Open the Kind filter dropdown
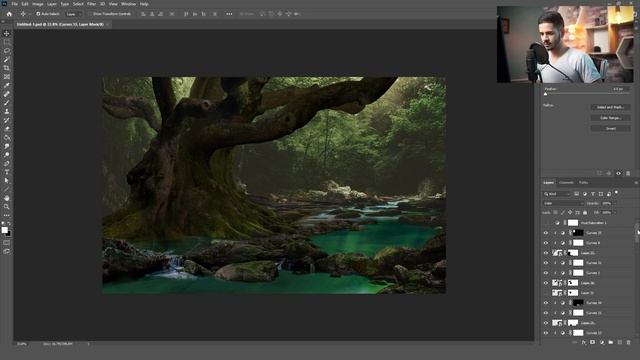640x360 pixels. (x=557, y=194)
